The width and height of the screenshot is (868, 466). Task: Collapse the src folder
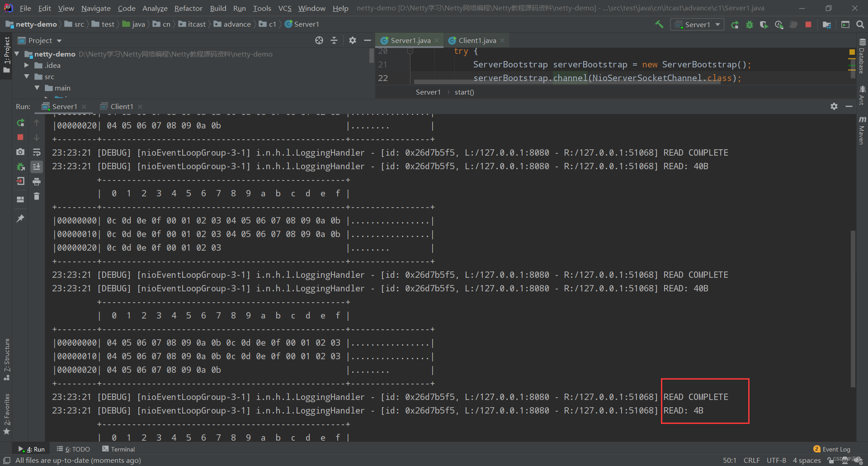coord(27,76)
